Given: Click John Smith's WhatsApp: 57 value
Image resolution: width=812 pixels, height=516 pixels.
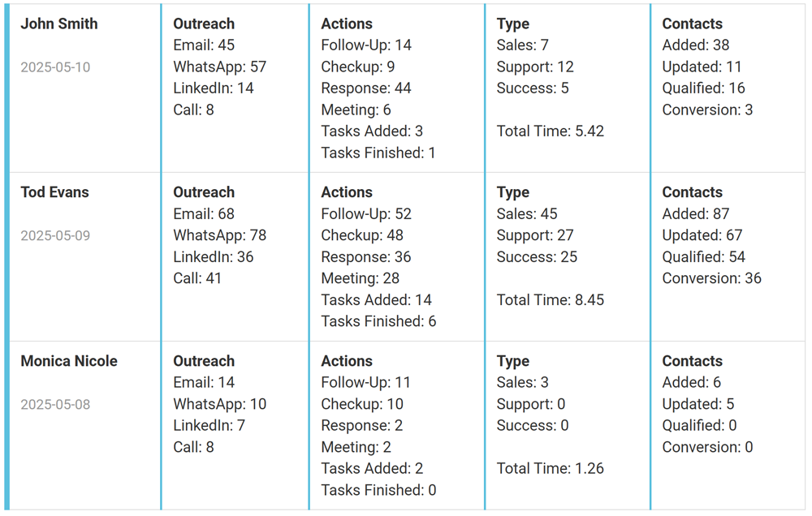Looking at the screenshot, I should [219, 67].
